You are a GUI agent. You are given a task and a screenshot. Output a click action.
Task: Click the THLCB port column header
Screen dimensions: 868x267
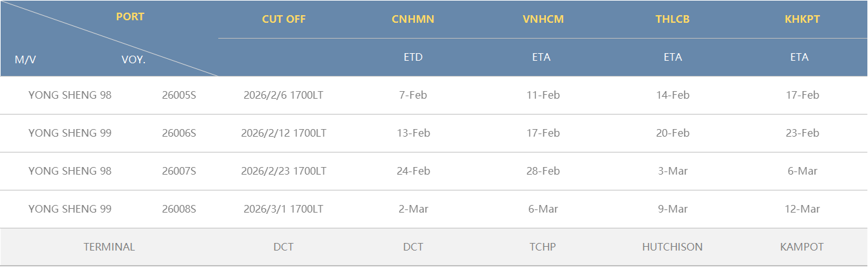point(673,19)
